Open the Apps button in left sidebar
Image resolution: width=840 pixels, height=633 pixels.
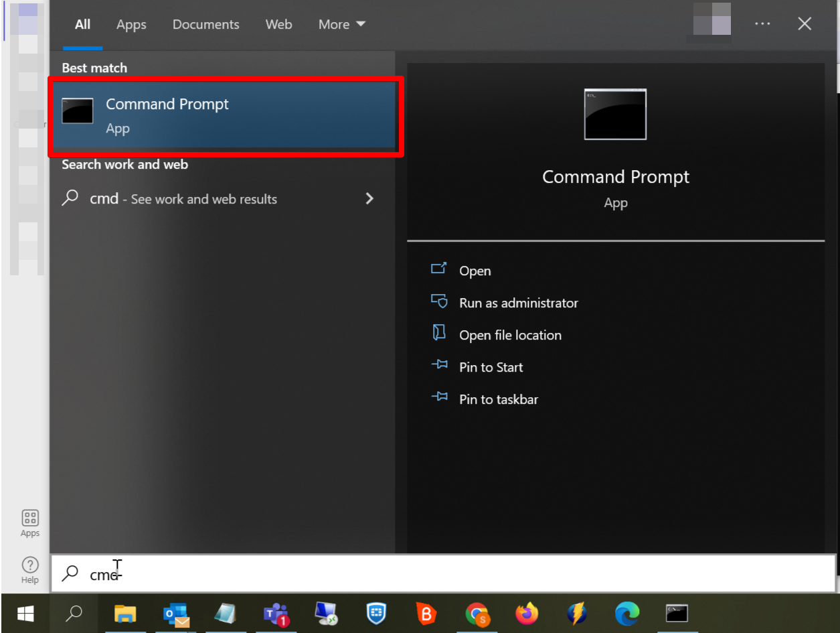coord(30,523)
